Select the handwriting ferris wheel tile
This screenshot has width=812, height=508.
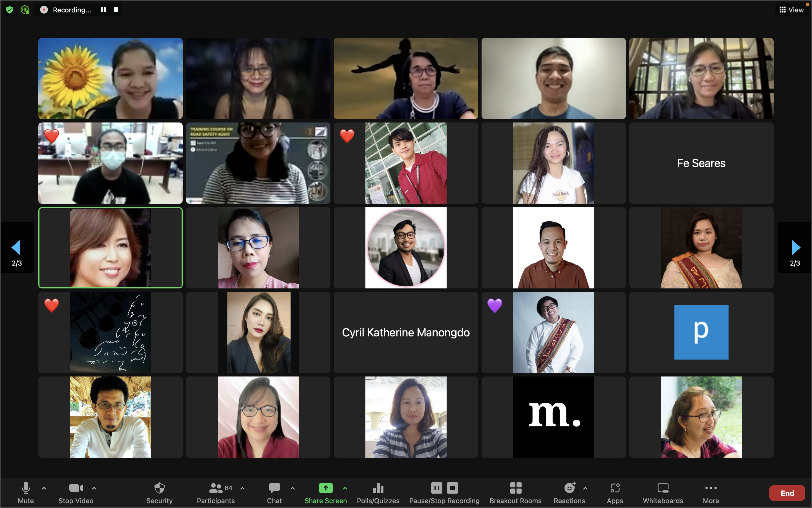tap(111, 332)
